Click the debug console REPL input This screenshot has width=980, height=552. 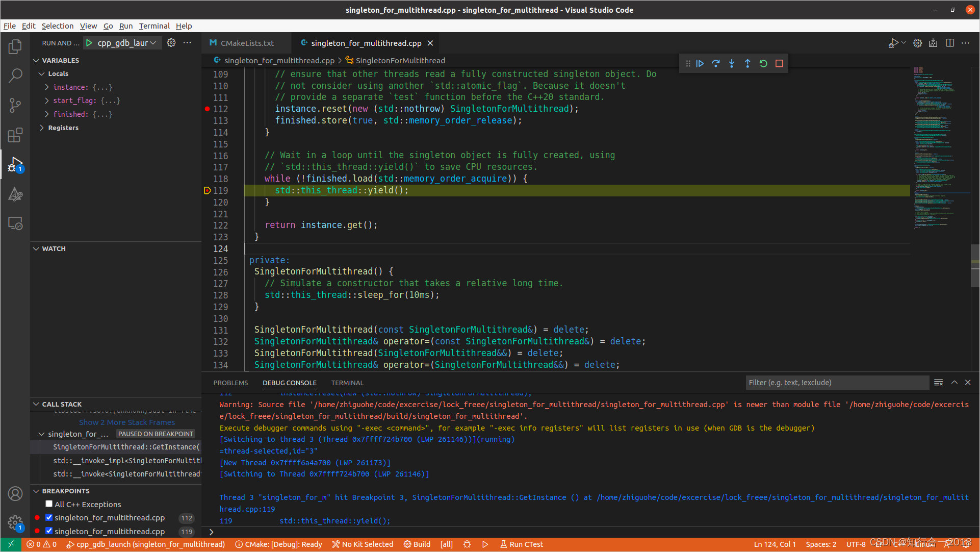pyautogui.click(x=591, y=532)
